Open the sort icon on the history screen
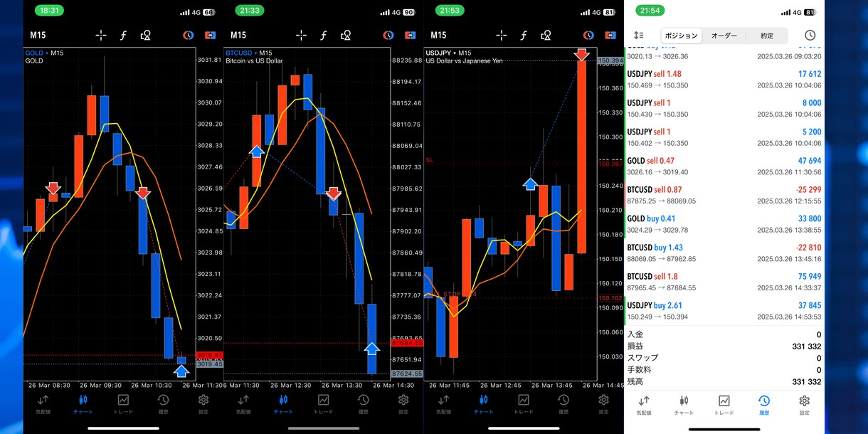 tap(638, 36)
